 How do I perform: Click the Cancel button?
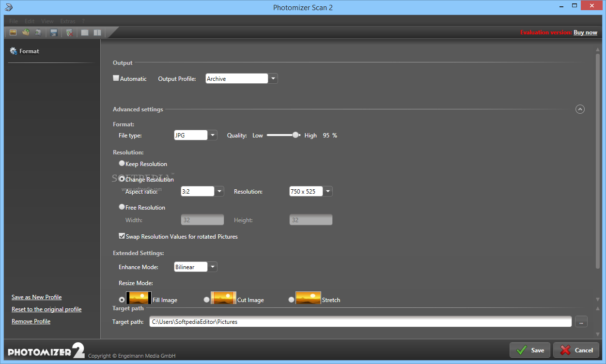point(576,350)
